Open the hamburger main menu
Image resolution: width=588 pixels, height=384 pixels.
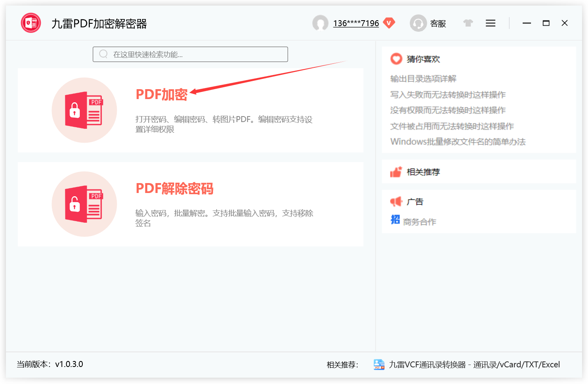coord(491,23)
